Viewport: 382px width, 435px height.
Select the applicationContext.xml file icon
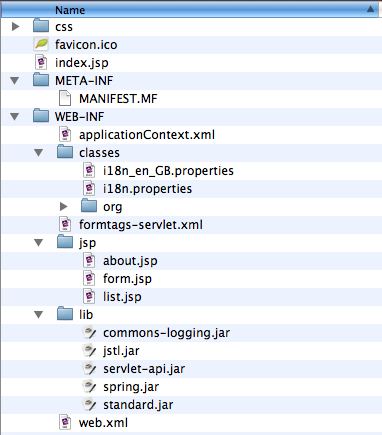[65, 134]
